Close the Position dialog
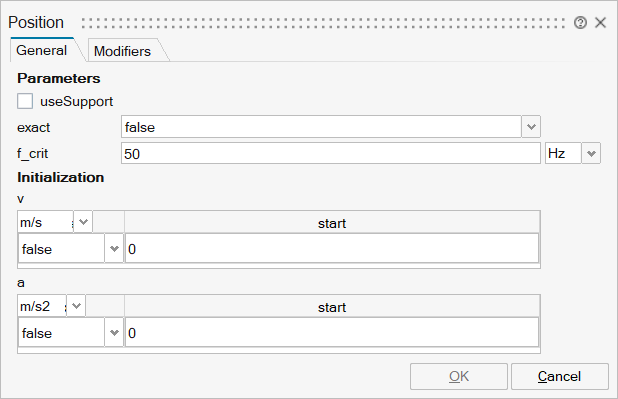This screenshot has height=399, width=618. click(x=600, y=23)
